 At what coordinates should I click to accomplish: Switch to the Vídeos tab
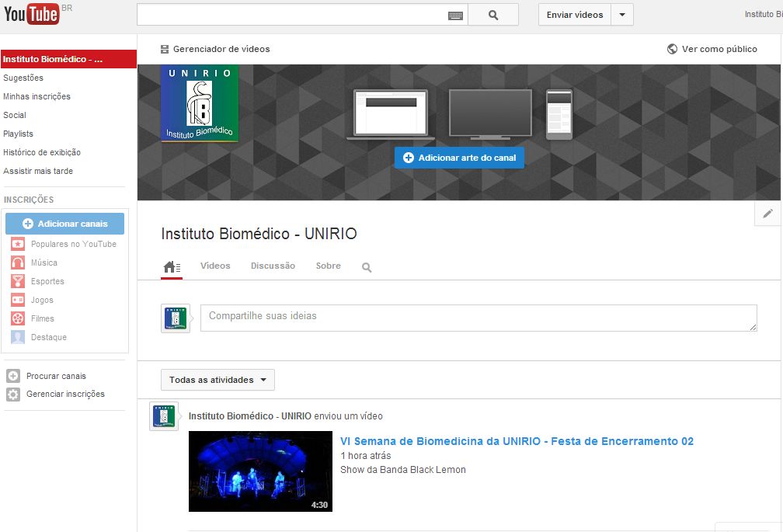215,266
